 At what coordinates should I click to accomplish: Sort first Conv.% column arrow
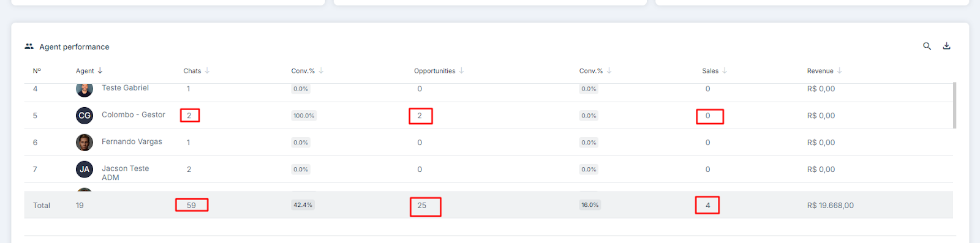coord(321,70)
